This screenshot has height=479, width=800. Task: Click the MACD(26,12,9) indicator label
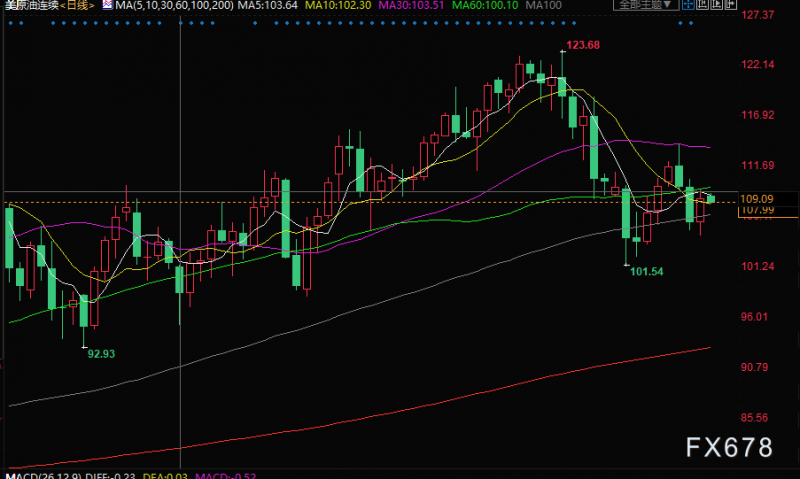(43, 475)
